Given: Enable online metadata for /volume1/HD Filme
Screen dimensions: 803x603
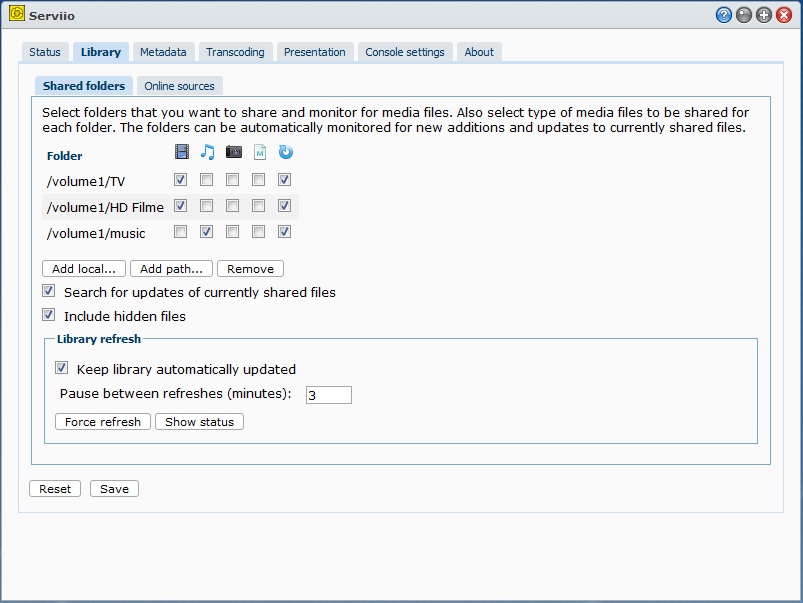Looking at the screenshot, I should click(259, 205).
